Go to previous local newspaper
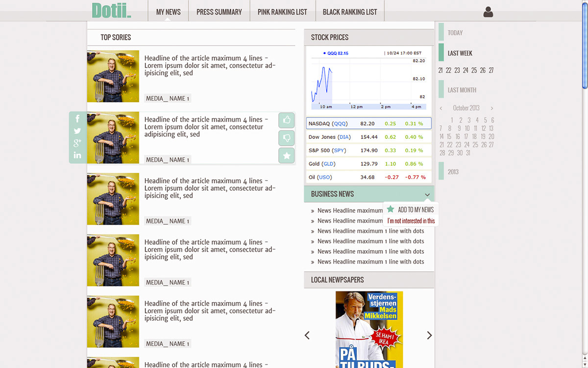 tap(307, 335)
